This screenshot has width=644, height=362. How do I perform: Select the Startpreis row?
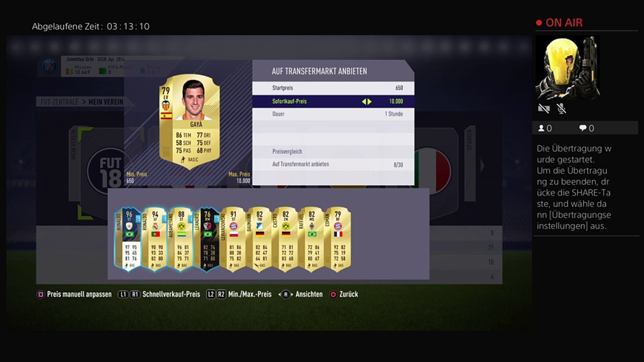click(333, 88)
